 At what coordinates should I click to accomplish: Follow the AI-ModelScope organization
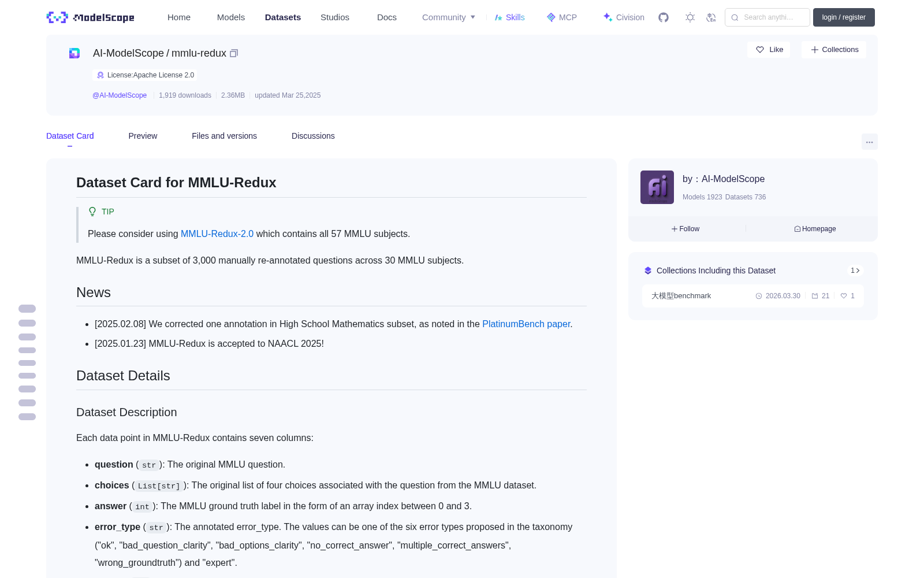coord(685,229)
